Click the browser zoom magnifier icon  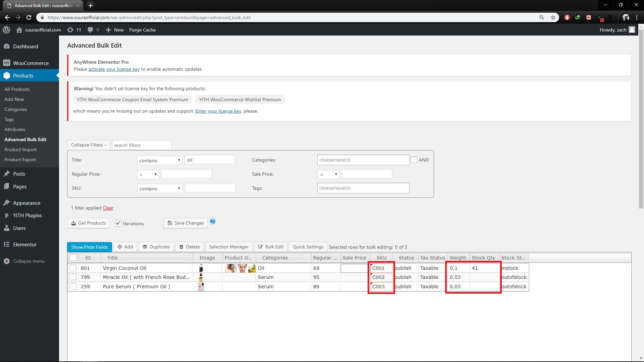click(x=542, y=17)
